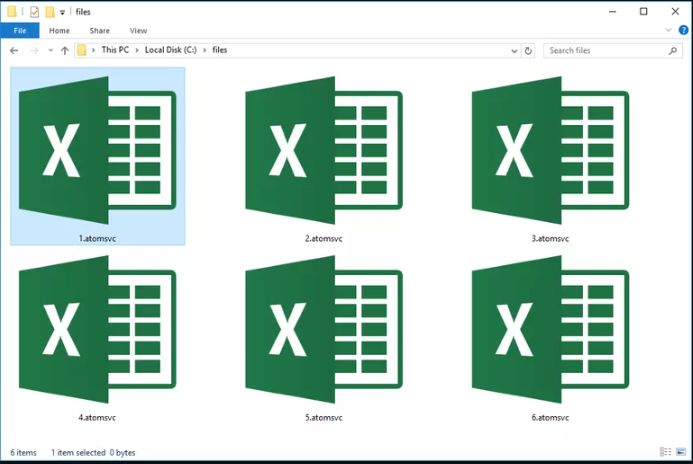Click the New folder quick access icon

50,12
